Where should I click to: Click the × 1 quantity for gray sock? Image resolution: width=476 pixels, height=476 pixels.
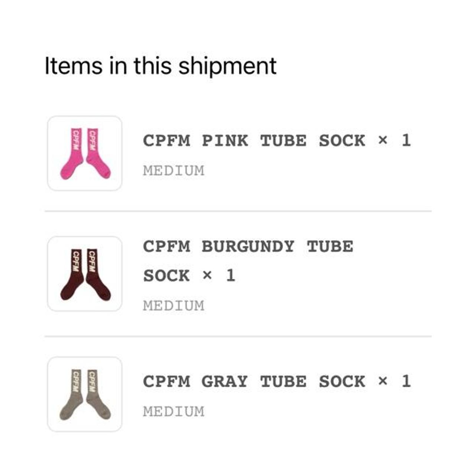point(395,382)
